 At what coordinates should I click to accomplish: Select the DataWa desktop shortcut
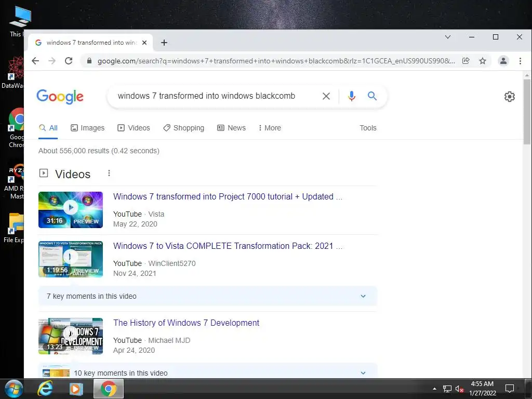(x=14, y=73)
